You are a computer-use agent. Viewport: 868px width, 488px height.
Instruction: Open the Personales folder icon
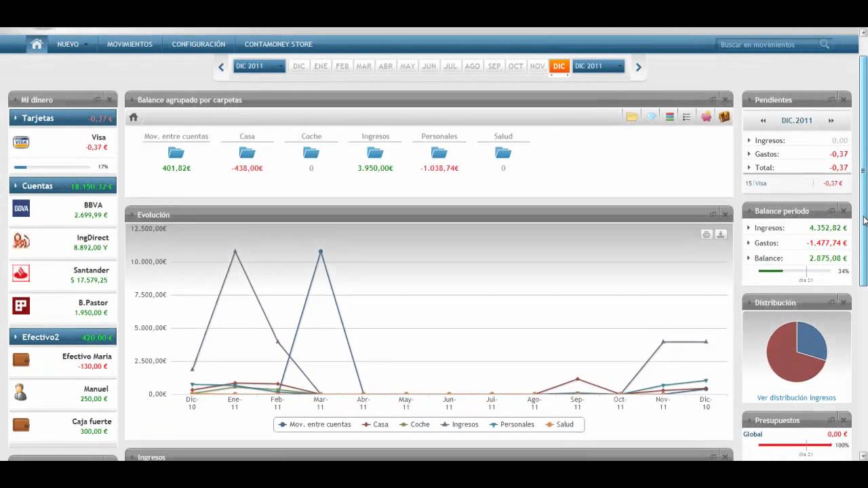point(439,152)
